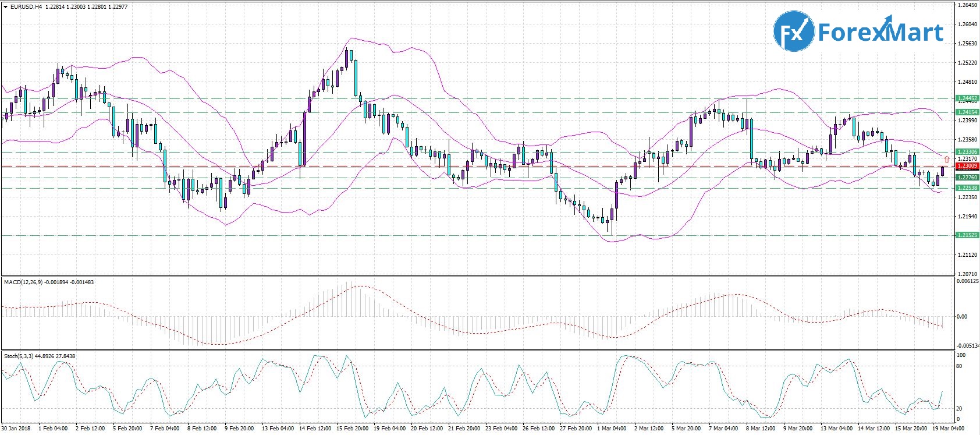Screen dimensions: 980x435
Task: Click the 19 Mar 04:00 time label
Action: [x=948, y=429]
